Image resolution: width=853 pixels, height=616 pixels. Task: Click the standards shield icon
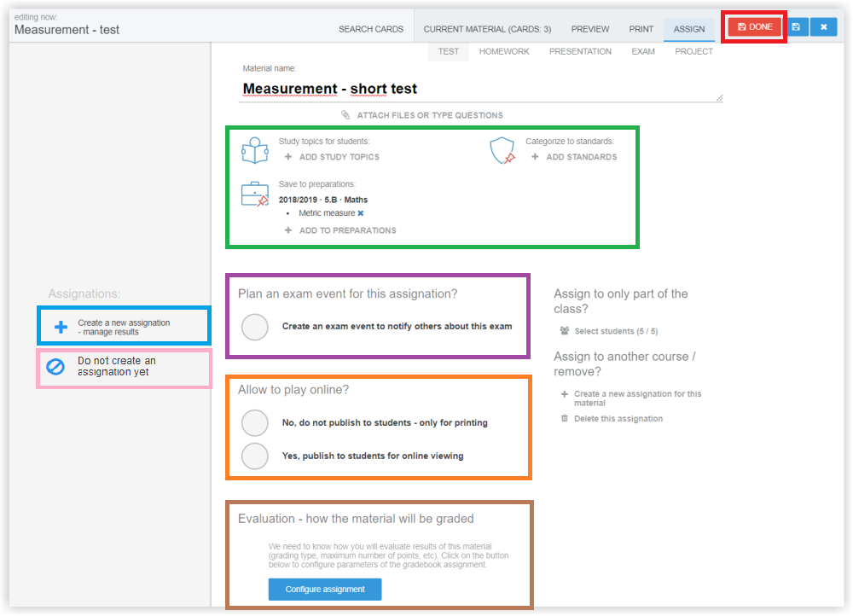tap(502, 150)
